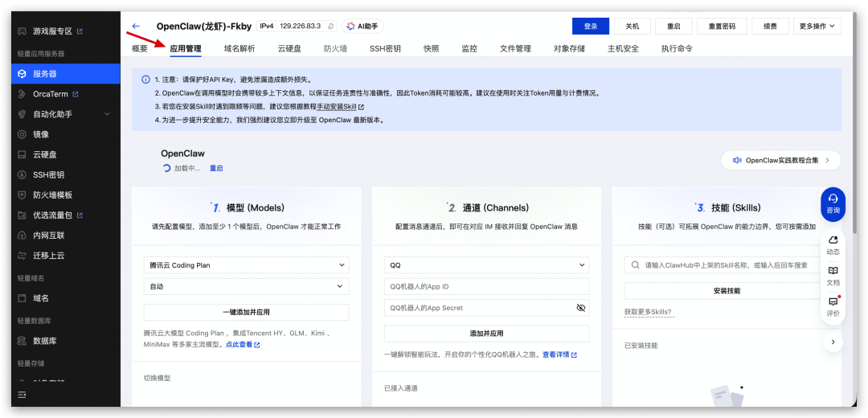The image size is (868, 418).
Task: Switch to the 域名解析 tab
Action: pyautogui.click(x=240, y=48)
